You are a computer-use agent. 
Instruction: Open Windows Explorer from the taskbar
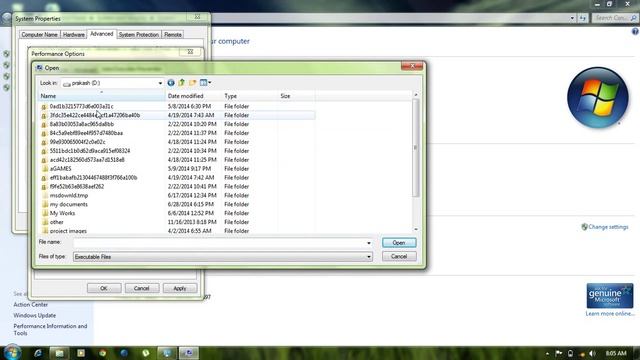pos(60,353)
